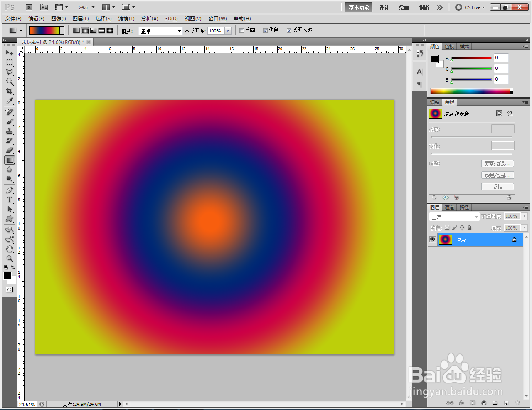The width and height of the screenshot is (532, 410).
Task: Select the Spot Healing Brush tool
Action: pos(10,112)
